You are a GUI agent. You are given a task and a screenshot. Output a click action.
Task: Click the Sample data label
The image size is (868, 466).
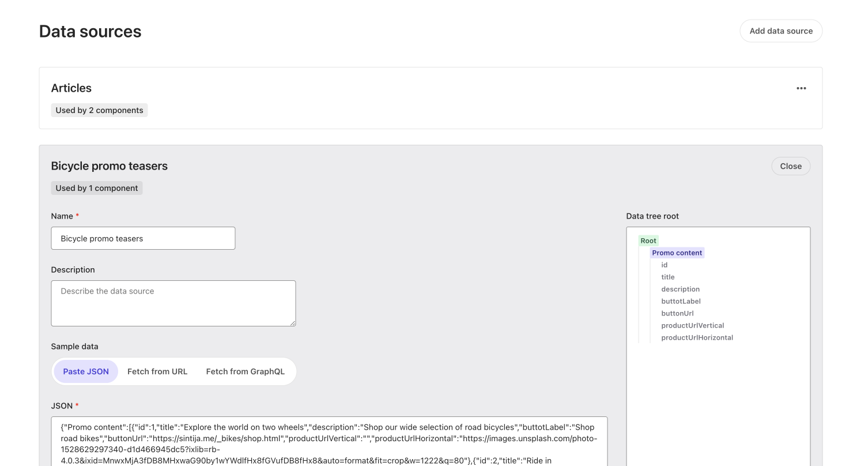click(75, 347)
